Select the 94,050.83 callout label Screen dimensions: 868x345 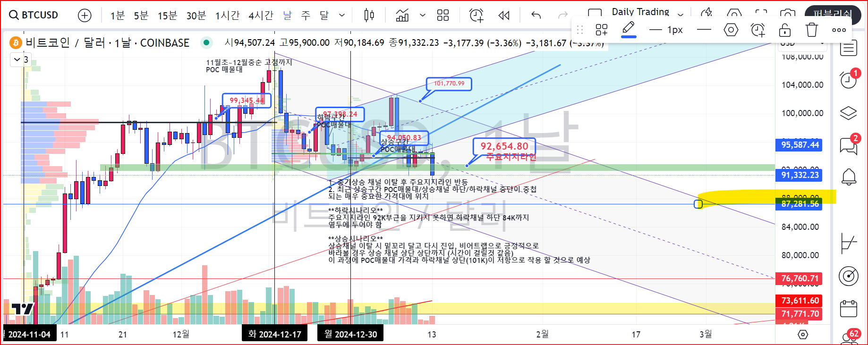point(404,138)
